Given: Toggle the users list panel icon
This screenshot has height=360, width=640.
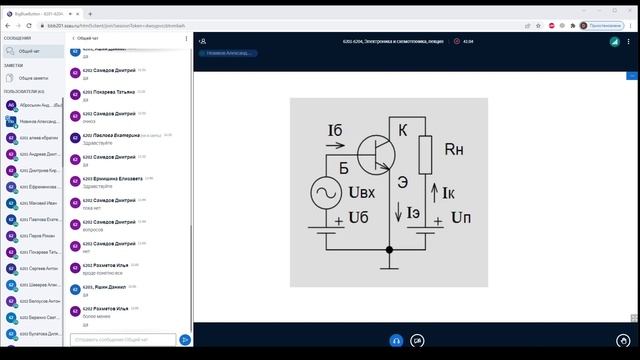Looking at the screenshot, I should coord(202,41).
